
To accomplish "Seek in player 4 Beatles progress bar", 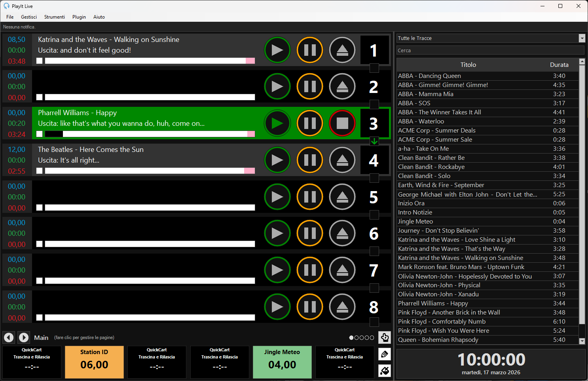I will 150,171.
